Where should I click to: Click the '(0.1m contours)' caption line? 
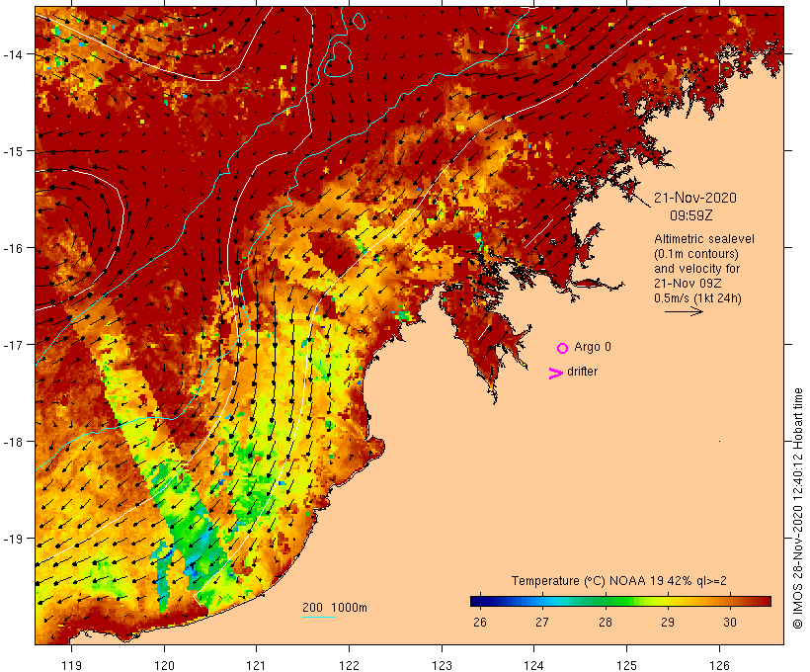pos(696,254)
